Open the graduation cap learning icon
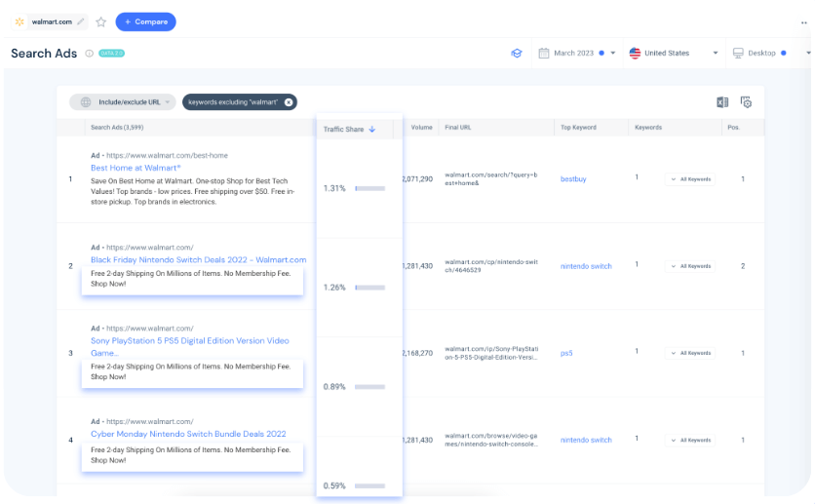This screenshot has width=815, height=504. click(x=517, y=54)
